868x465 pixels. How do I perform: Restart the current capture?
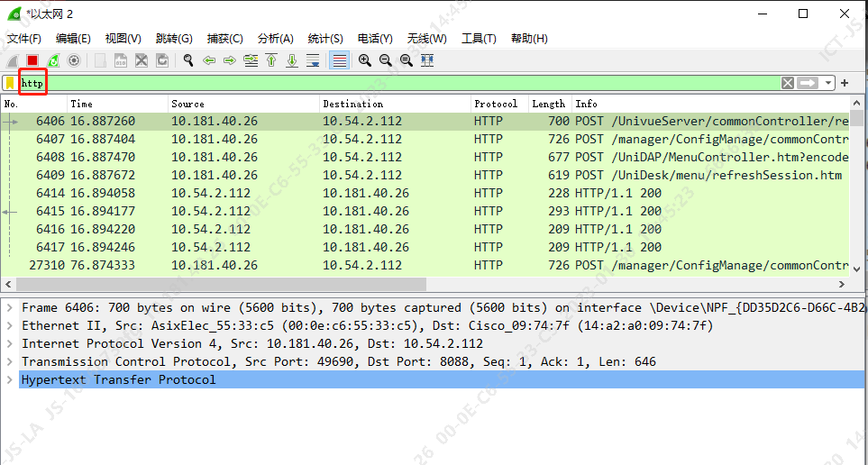(53, 60)
